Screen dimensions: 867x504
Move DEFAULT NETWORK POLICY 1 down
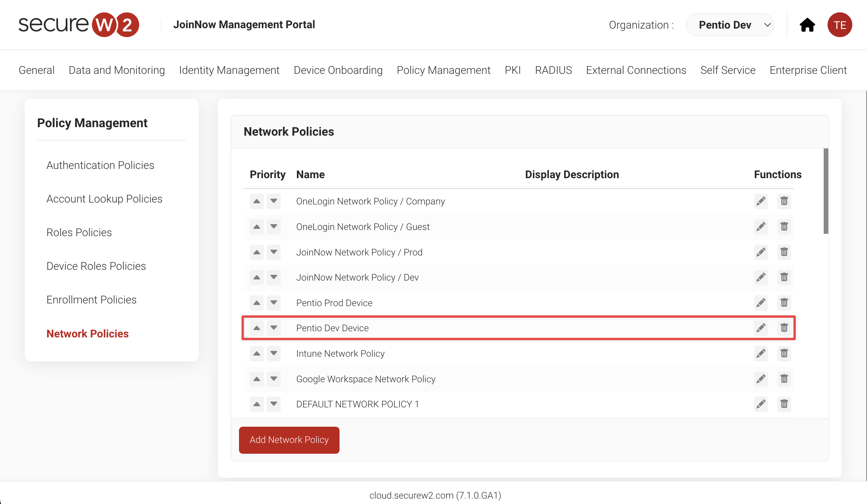coord(274,404)
